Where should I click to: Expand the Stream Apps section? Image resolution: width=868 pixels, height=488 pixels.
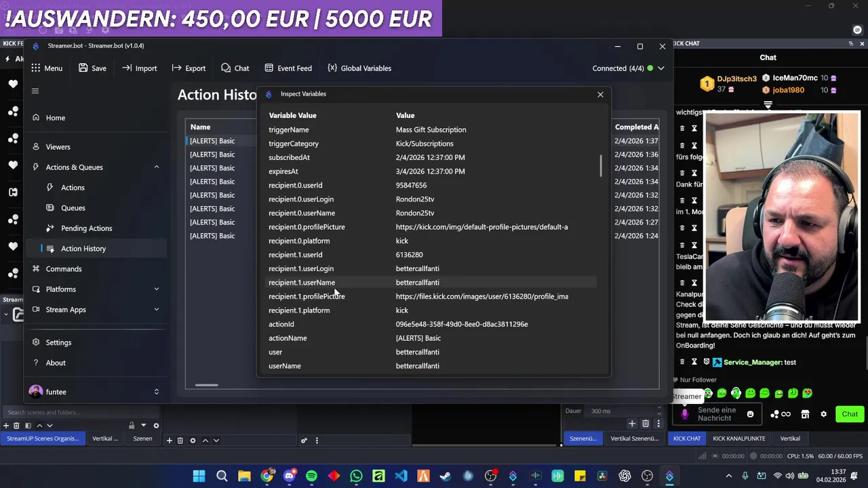coord(156,310)
